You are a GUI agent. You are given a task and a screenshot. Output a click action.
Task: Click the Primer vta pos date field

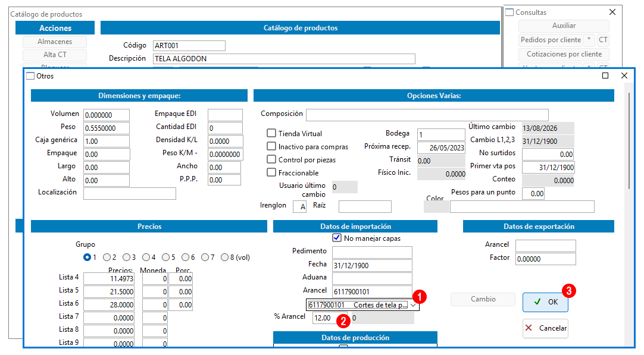(548, 168)
